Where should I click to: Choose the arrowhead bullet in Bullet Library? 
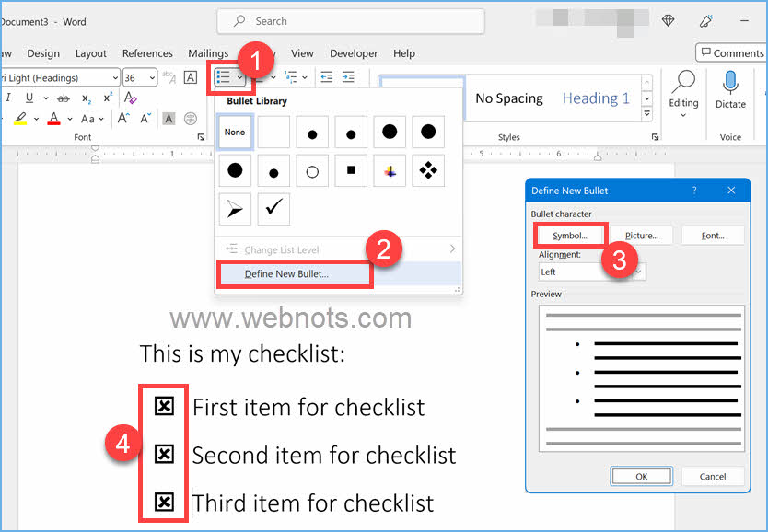235,210
